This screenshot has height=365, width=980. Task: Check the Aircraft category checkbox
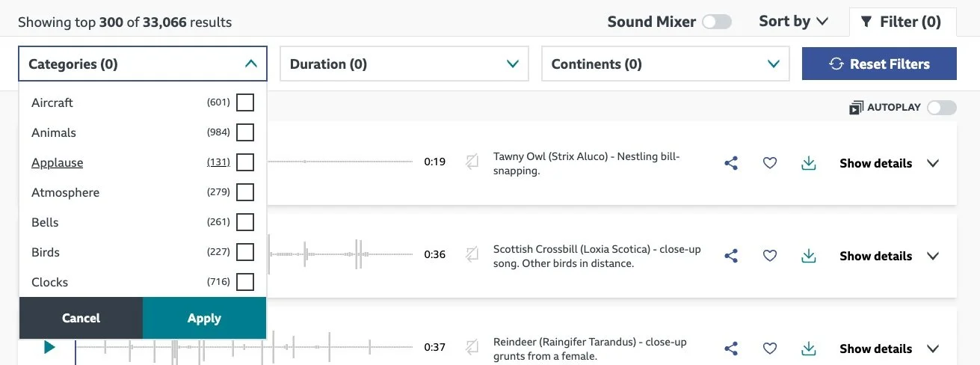pos(244,102)
